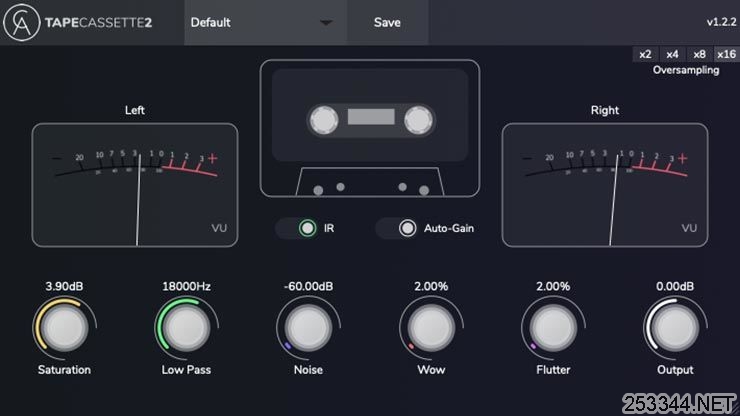Click the Right meter heading
Screen dimensions: 740x416
click(x=605, y=110)
